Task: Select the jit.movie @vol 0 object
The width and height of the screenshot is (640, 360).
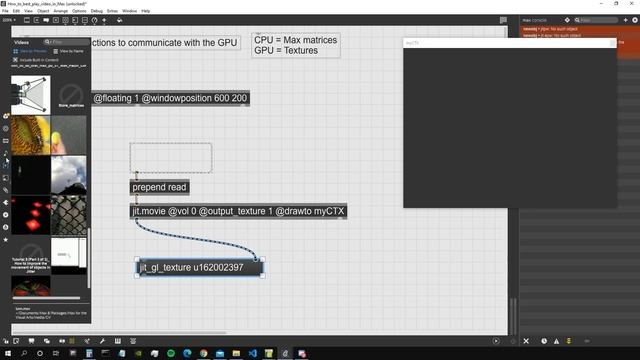Action: click(x=238, y=211)
